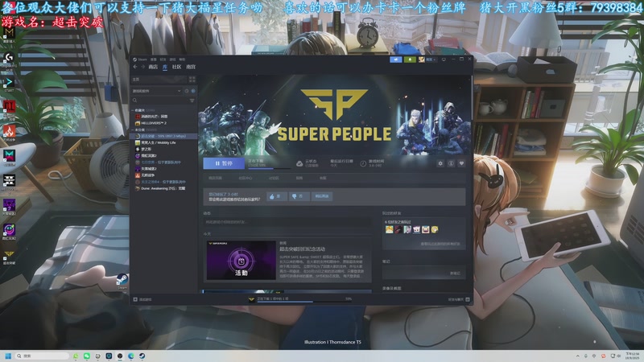Go forward with the Steam forward arrow

(x=143, y=67)
